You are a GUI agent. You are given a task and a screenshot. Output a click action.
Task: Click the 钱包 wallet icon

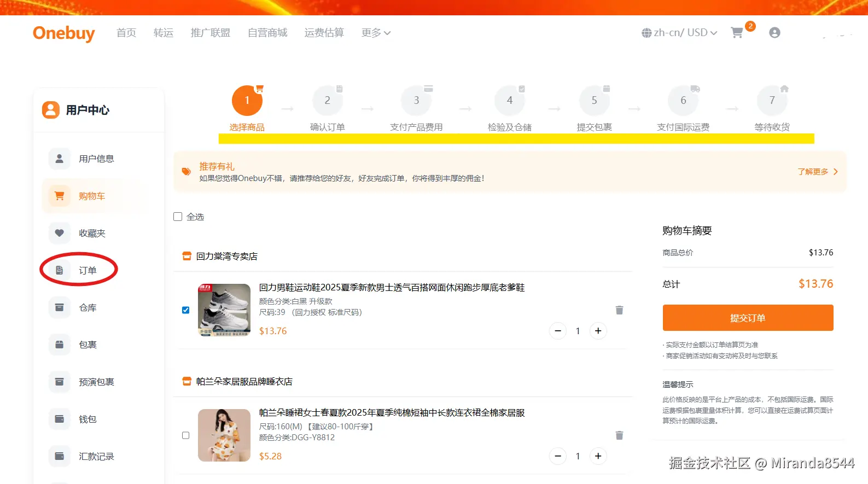[60, 419]
